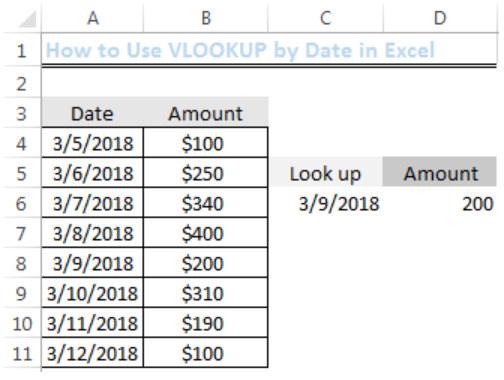Click the cell showing $400

click(206, 233)
